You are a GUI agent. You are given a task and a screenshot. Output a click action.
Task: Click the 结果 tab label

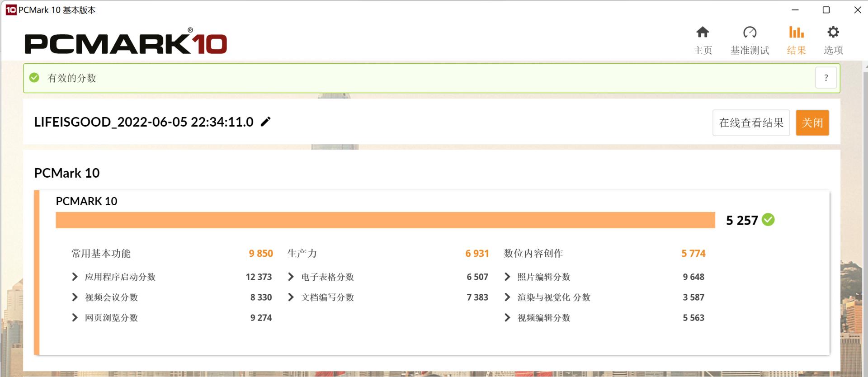[x=796, y=50]
